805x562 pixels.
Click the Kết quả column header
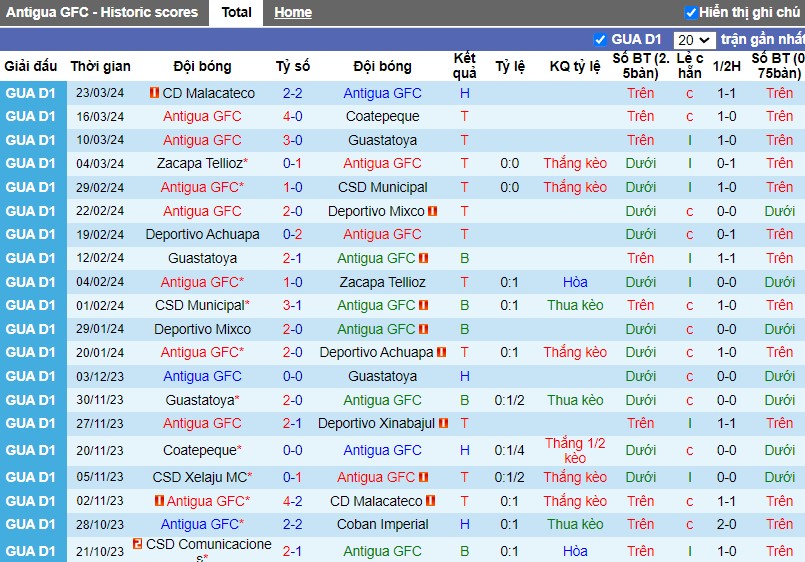[x=465, y=66]
